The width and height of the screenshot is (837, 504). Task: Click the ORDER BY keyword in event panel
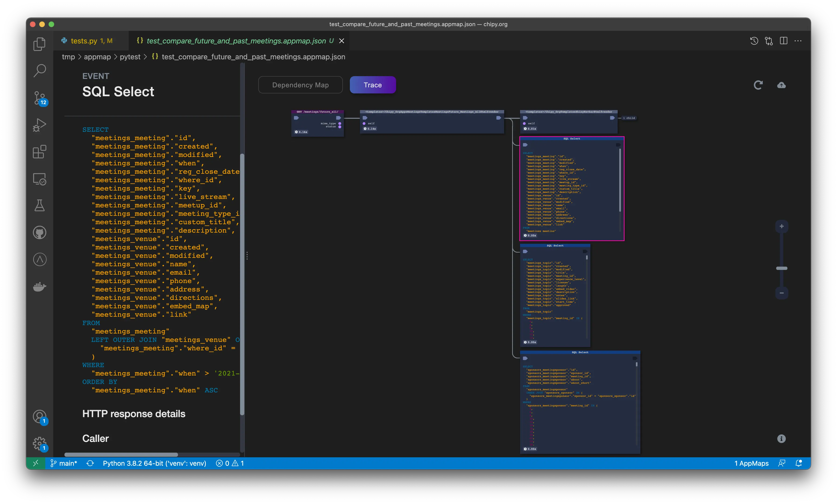click(99, 382)
